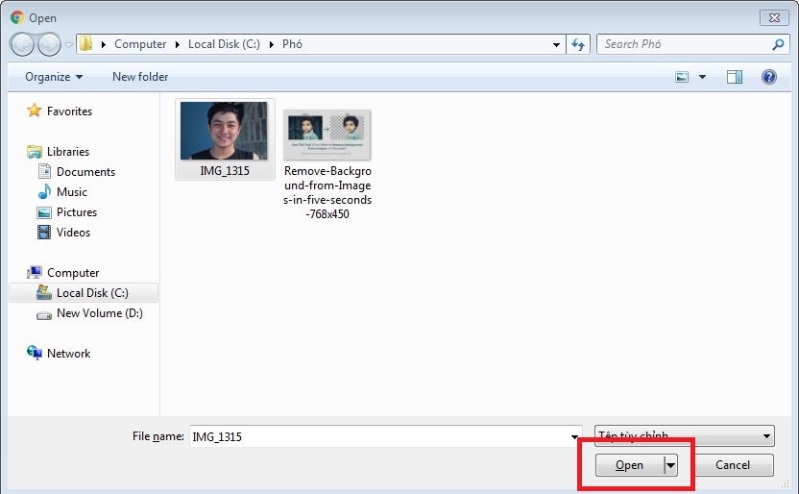Image resolution: width=799 pixels, height=494 pixels.
Task: Open the Organize menu
Action: pos(54,77)
